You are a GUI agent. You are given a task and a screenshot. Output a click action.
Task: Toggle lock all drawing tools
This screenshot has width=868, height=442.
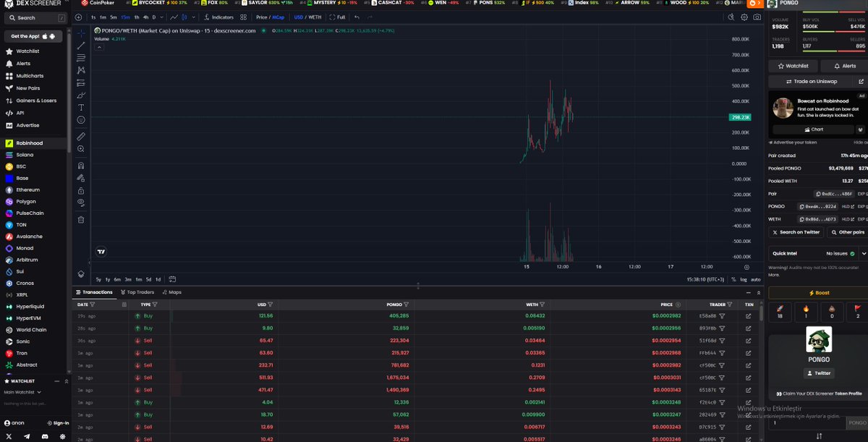coord(81,190)
